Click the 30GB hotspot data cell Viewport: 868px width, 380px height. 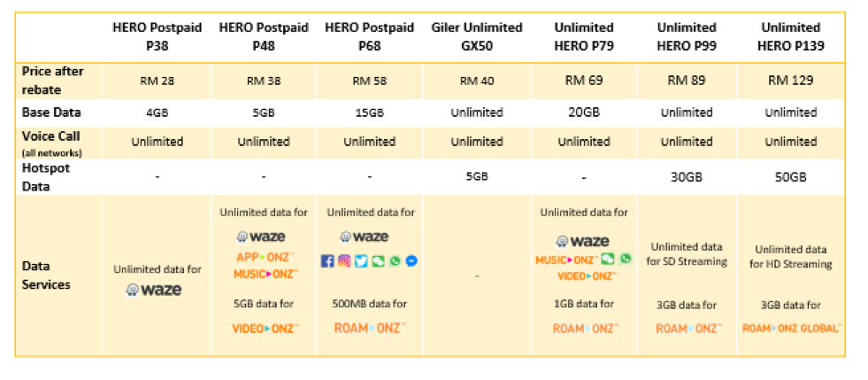687,177
